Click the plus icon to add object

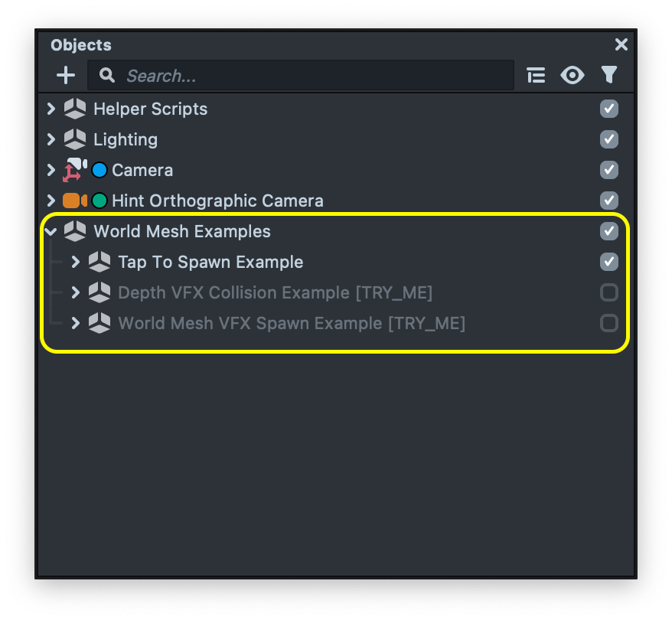[66, 75]
